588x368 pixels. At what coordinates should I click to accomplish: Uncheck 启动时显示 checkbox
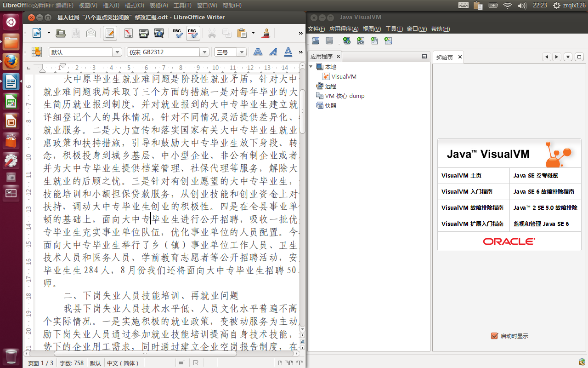(494, 336)
